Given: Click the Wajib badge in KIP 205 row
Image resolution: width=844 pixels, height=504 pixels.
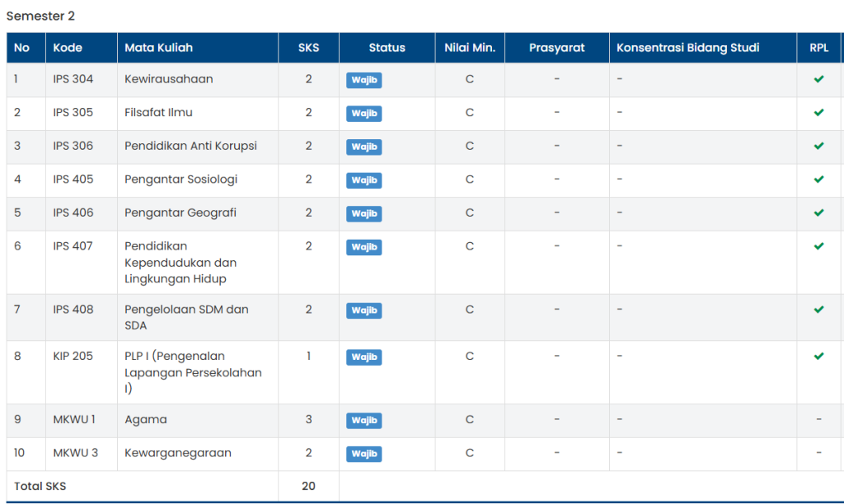Looking at the screenshot, I should pyautogui.click(x=363, y=357).
